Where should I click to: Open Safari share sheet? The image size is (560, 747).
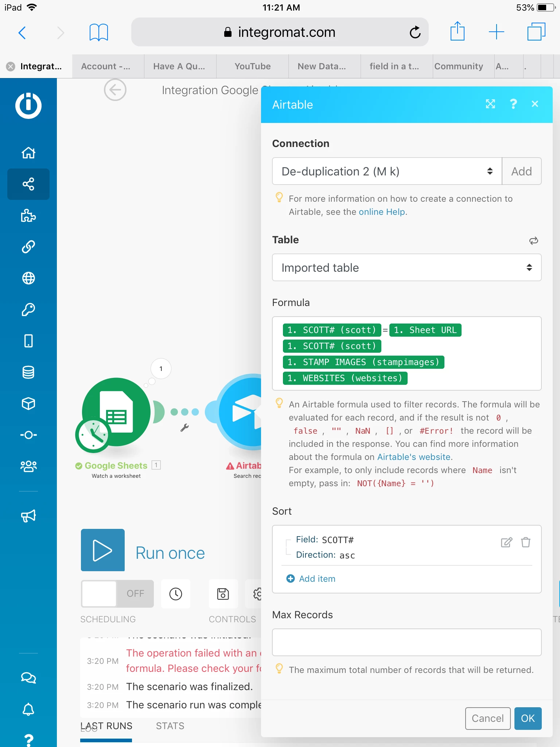pos(457,31)
